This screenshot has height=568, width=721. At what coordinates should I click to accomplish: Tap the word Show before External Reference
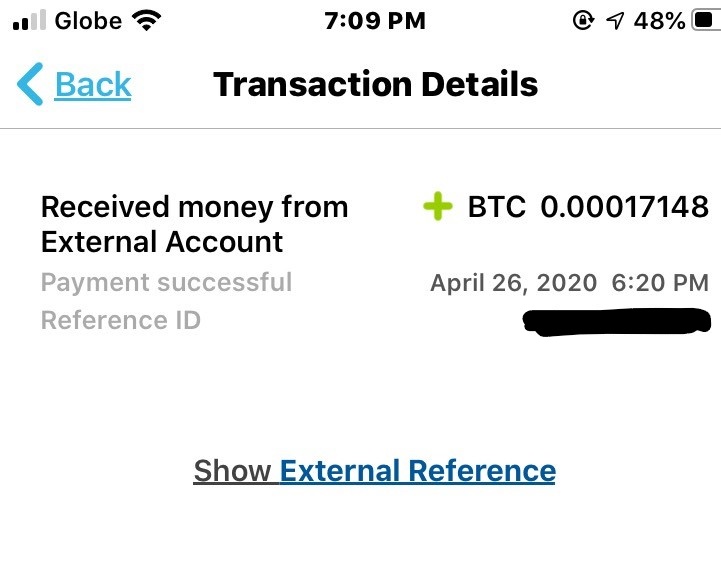tap(232, 470)
